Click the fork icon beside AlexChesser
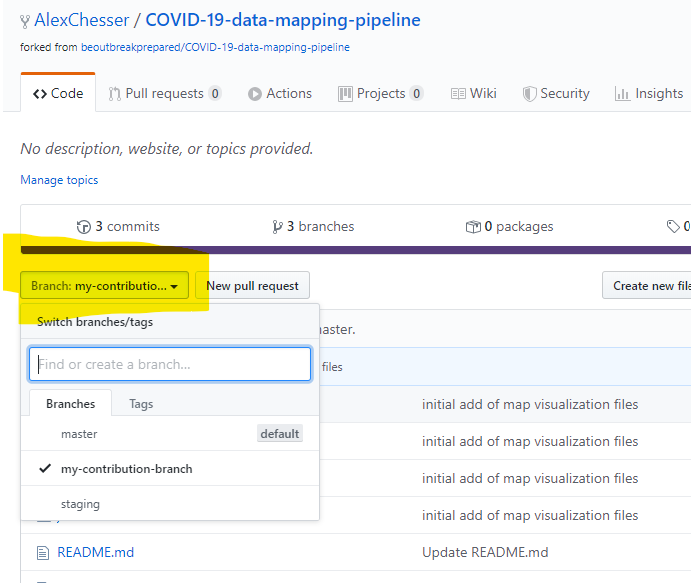 pos(25,21)
